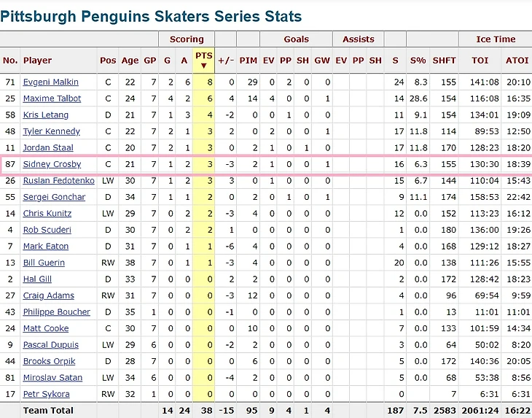Image resolution: width=532 pixels, height=418 pixels.
Task: Sort by the Age column header
Action: [x=130, y=61]
